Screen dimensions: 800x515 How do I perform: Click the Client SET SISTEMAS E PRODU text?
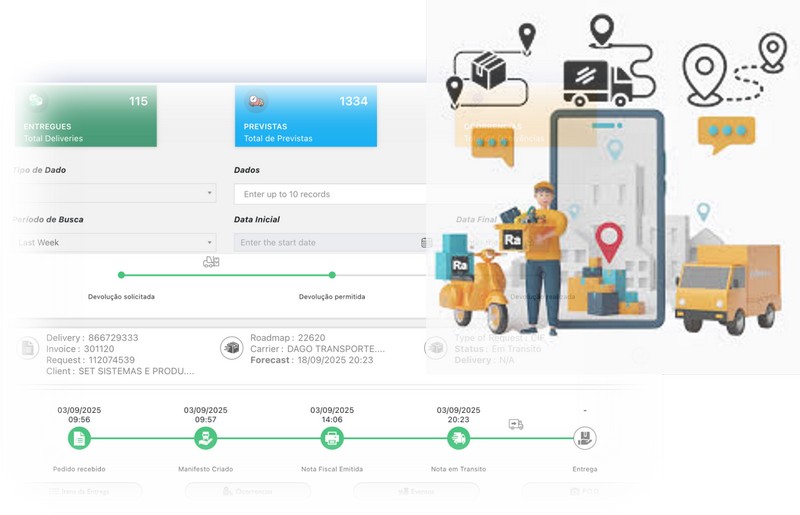coord(136,372)
